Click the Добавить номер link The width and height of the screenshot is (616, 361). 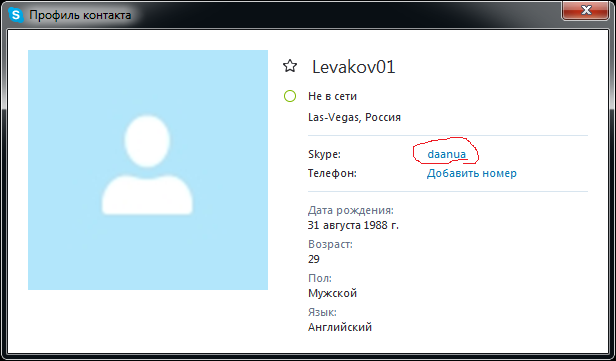coord(471,173)
